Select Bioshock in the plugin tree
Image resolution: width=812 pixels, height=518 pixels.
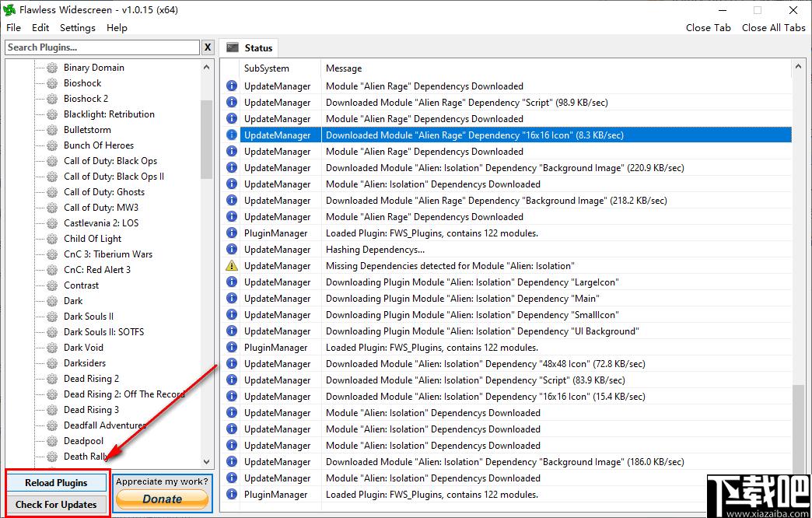82,83
